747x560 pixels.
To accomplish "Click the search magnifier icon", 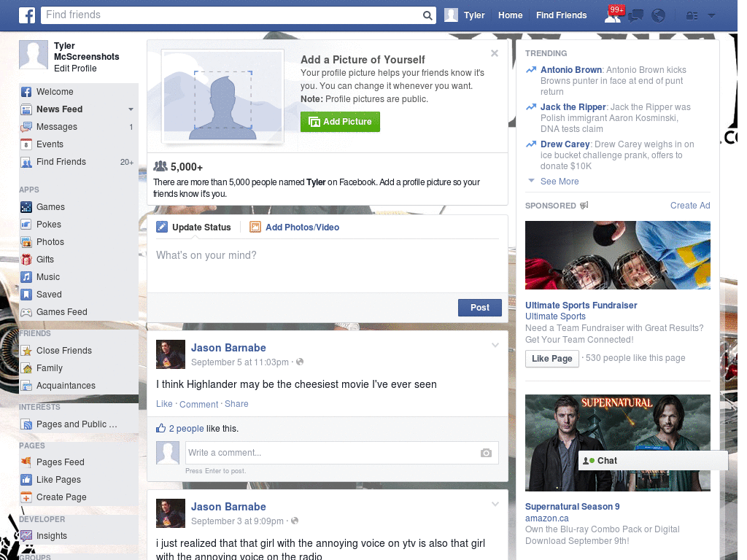I will coord(427,15).
